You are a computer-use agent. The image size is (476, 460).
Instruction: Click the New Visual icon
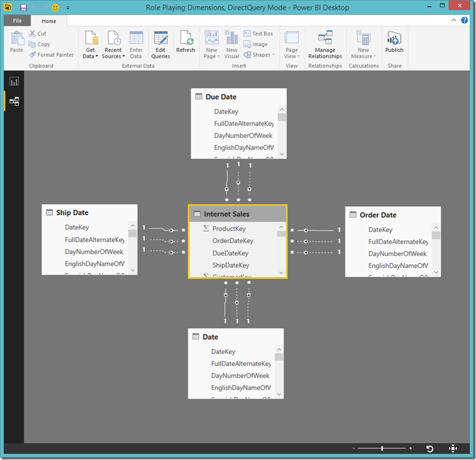click(x=231, y=38)
